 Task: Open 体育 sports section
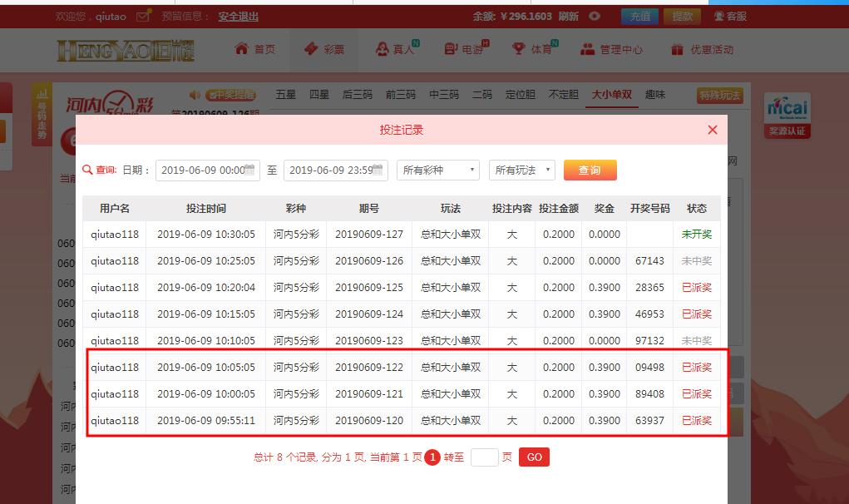pos(534,49)
